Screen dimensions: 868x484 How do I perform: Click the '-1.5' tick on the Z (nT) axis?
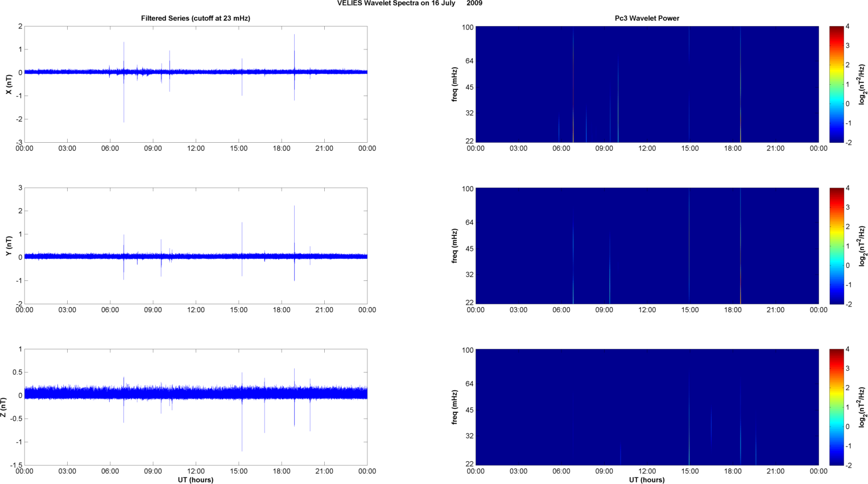click(x=15, y=466)
